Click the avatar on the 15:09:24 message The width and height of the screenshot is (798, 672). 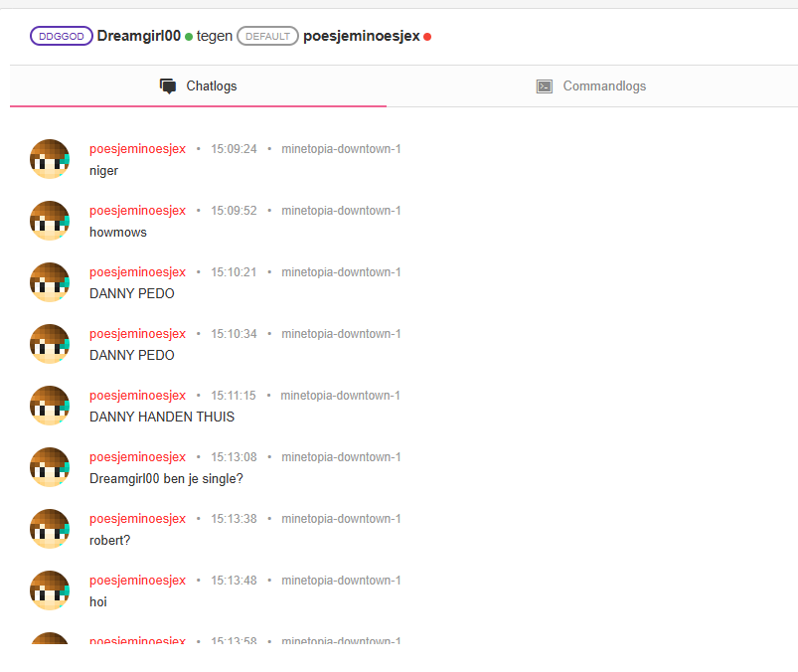50,159
